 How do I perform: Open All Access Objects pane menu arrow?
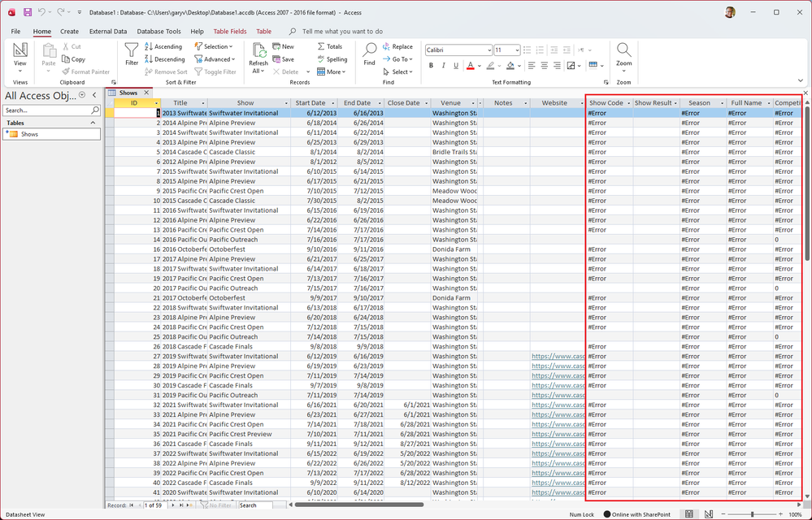(x=82, y=95)
